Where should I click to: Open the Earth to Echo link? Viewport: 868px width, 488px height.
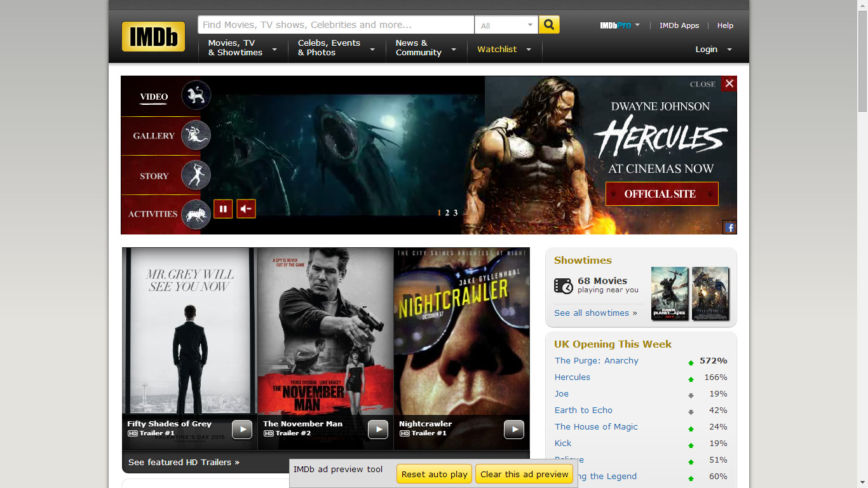tap(584, 410)
